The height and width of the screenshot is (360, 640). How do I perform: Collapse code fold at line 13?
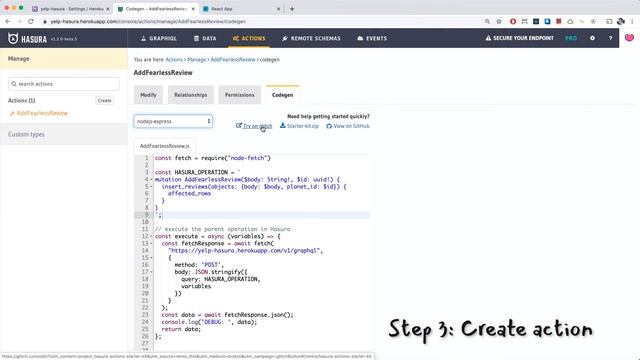coord(151,244)
